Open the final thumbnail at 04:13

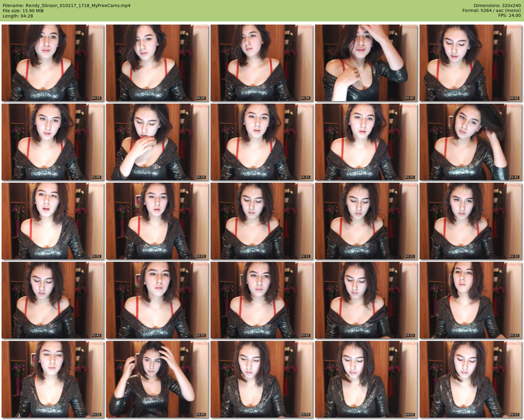471,379
